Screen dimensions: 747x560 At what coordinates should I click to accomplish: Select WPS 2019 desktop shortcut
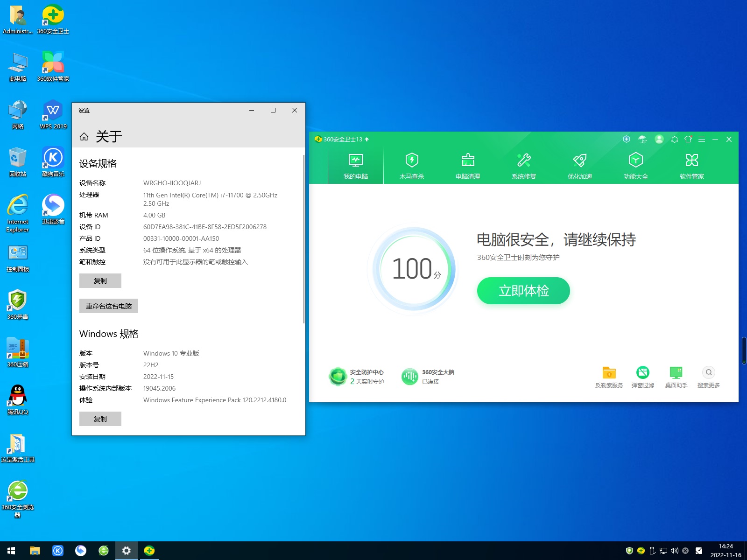(53, 115)
